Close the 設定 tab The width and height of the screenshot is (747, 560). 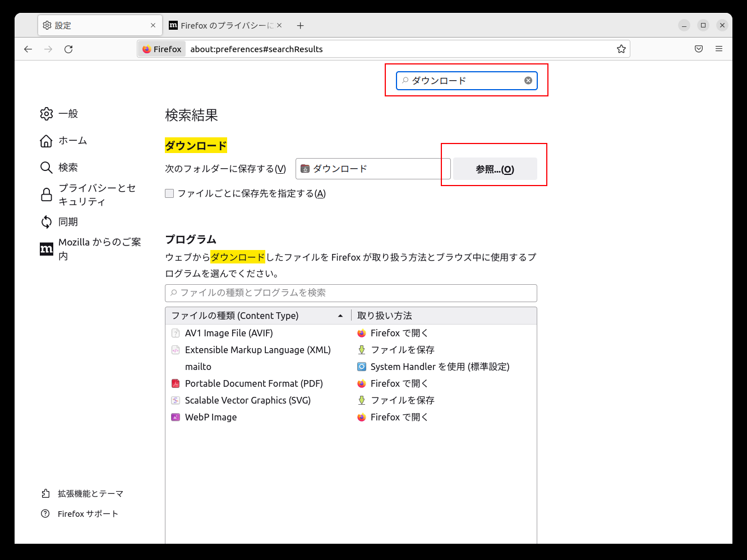tap(153, 26)
